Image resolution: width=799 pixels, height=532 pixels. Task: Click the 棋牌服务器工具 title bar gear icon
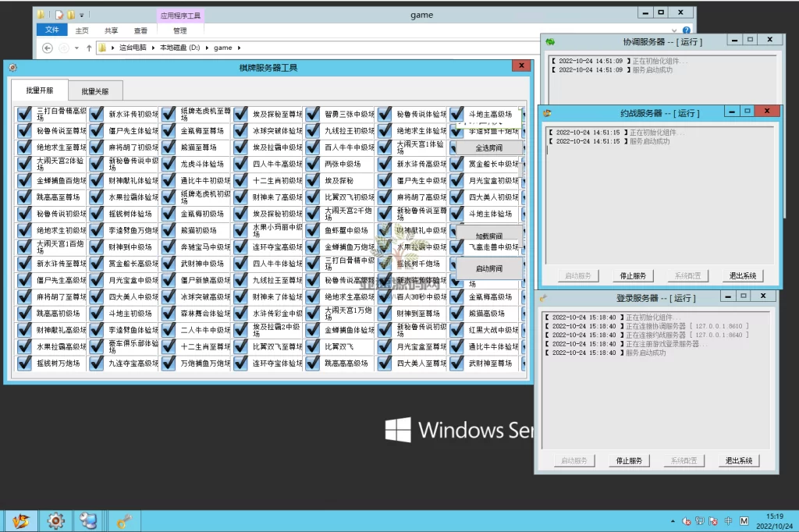(13, 68)
